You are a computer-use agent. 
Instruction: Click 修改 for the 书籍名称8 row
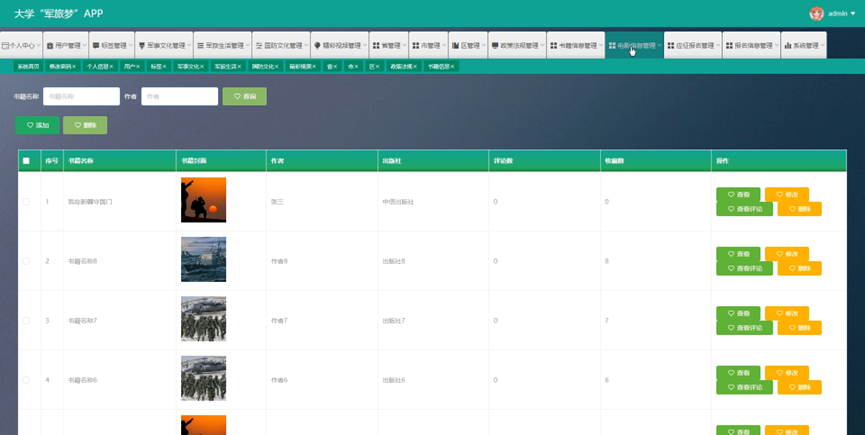[787, 254]
